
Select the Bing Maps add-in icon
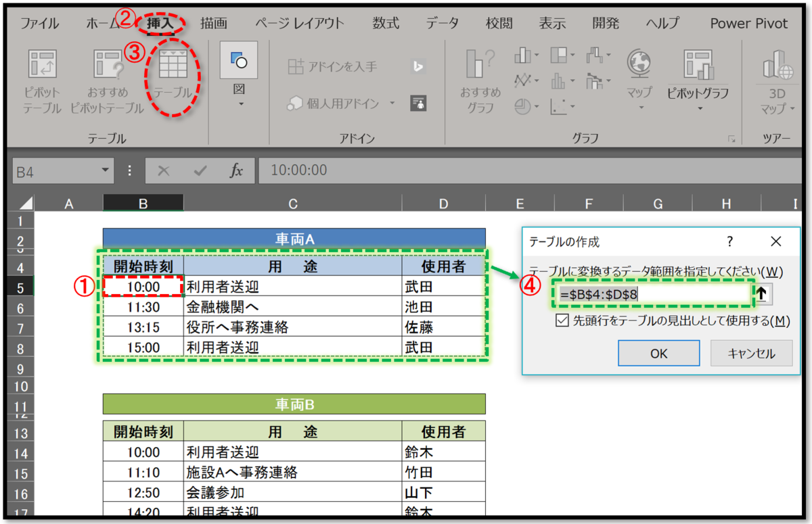tap(418, 67)
